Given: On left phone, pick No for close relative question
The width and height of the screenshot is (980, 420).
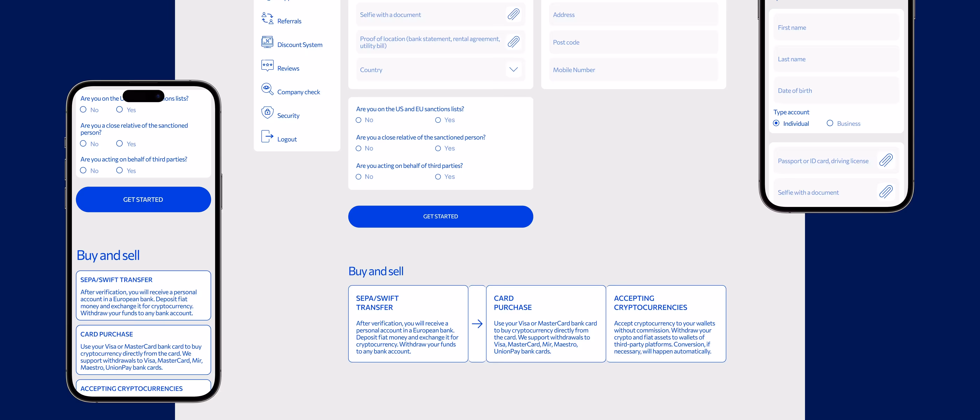Looking at the screenshot, I should pos(83,144).
